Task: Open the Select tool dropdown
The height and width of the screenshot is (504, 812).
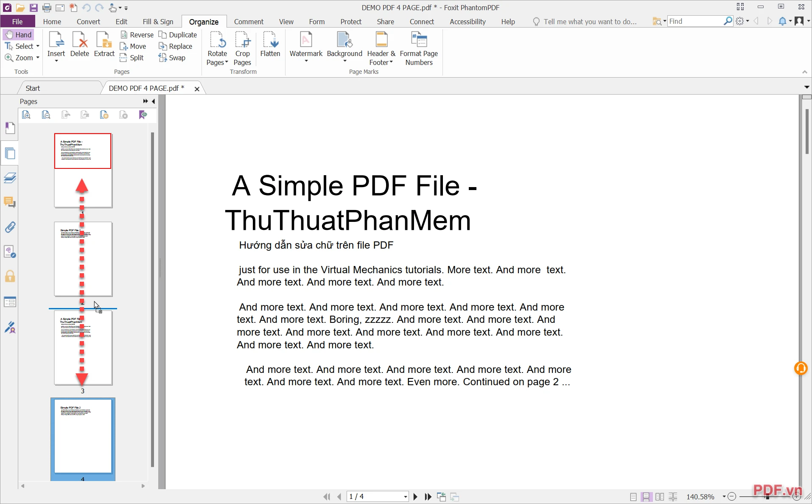Action: 38,46
